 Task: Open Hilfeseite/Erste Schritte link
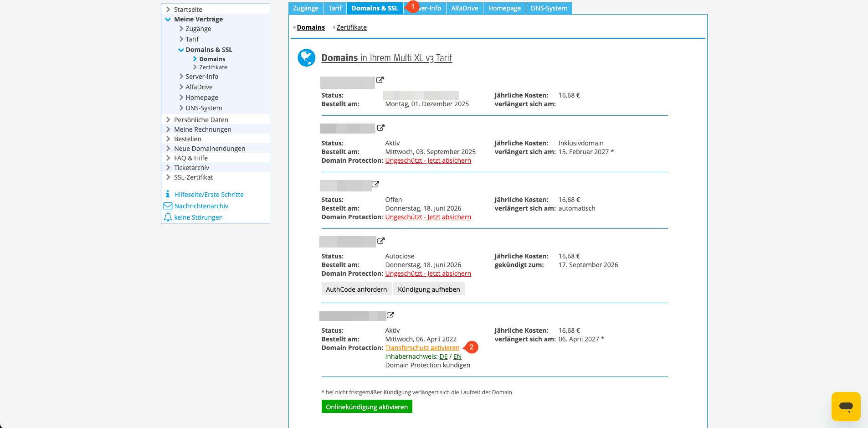[209, 195]
